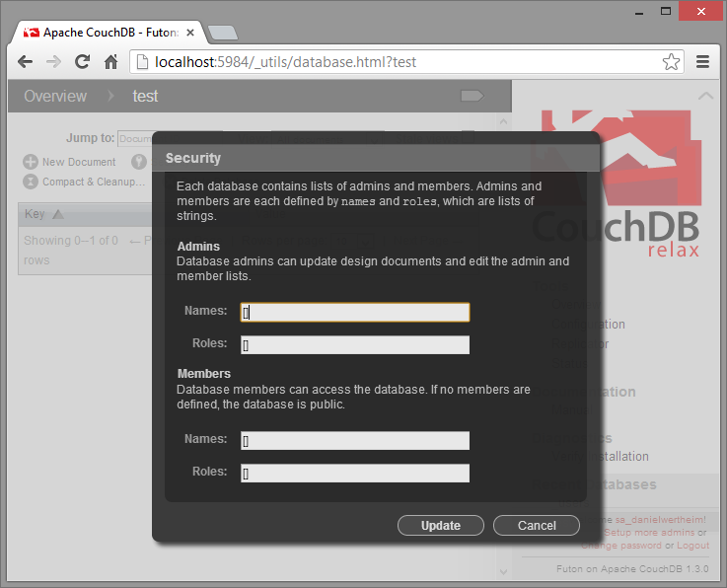Close the Apache CouchDB tab
Image resolution: width=727 pixels, height=588 pixels.
pos(190,33)
